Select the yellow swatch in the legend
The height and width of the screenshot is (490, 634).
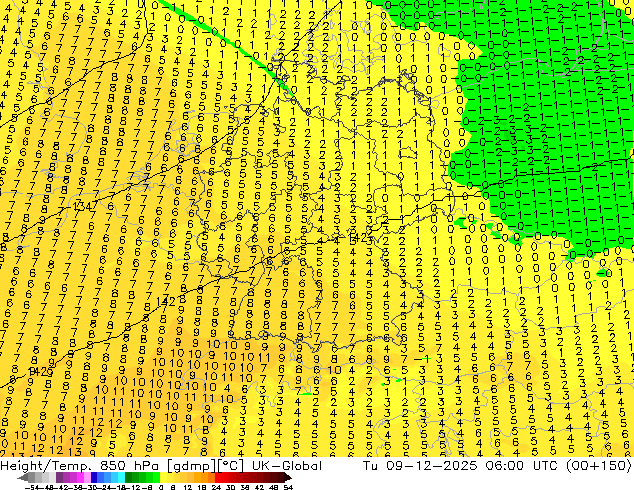pos(163,477)
